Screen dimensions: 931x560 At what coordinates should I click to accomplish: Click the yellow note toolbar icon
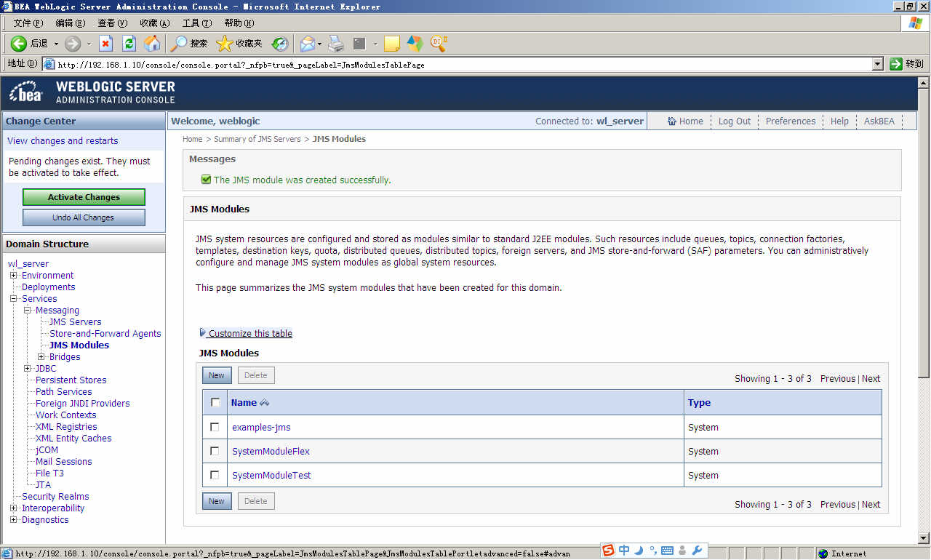click(x=392, y=44)
